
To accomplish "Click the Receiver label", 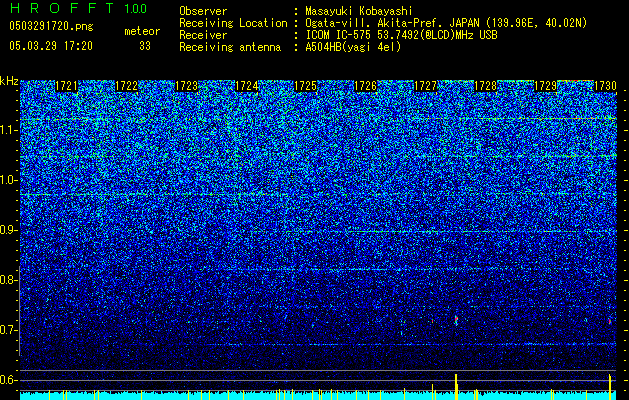I will 203,35.
